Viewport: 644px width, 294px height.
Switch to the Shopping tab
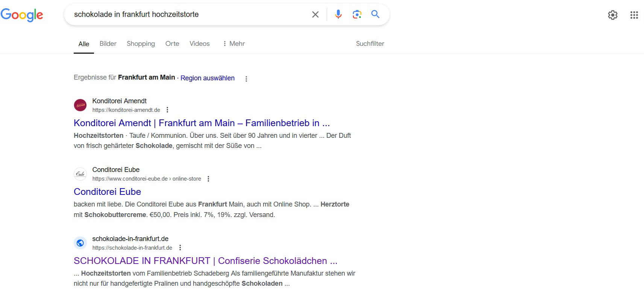click(141, 44)
